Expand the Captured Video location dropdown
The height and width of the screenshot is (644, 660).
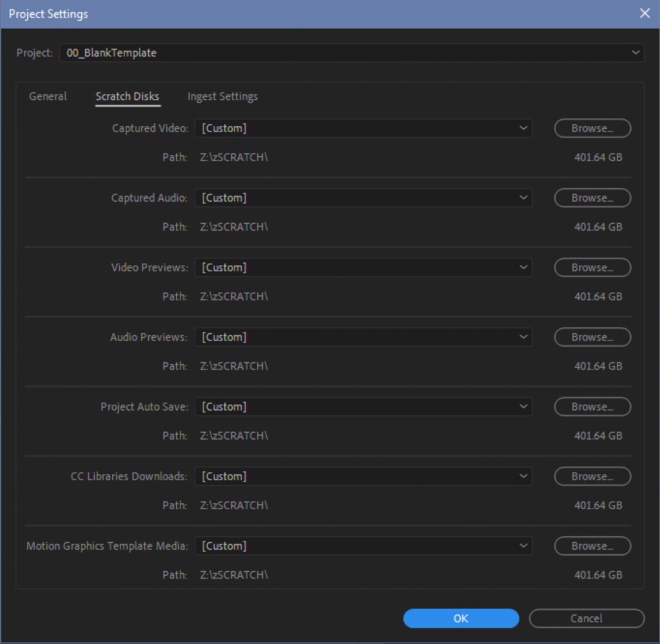point(364,128)
